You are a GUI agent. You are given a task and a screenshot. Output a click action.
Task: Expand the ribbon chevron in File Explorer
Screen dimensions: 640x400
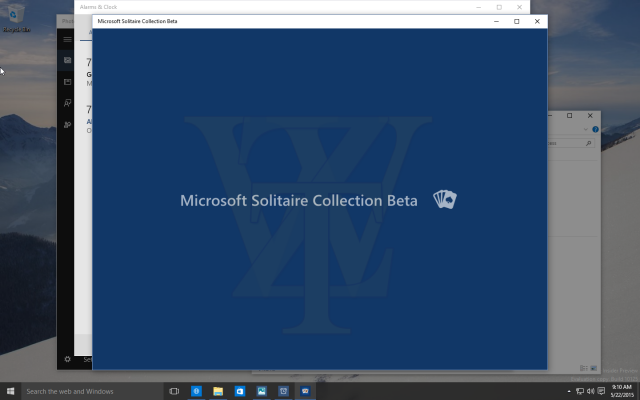[585, 129]
